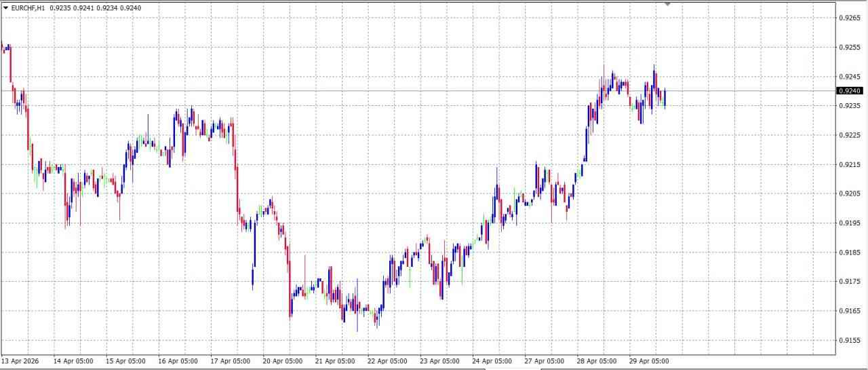Click the 17 Apr 05:00 time label
The height and width of the screenshot is (370, 868).
click(x=231, y=361)
